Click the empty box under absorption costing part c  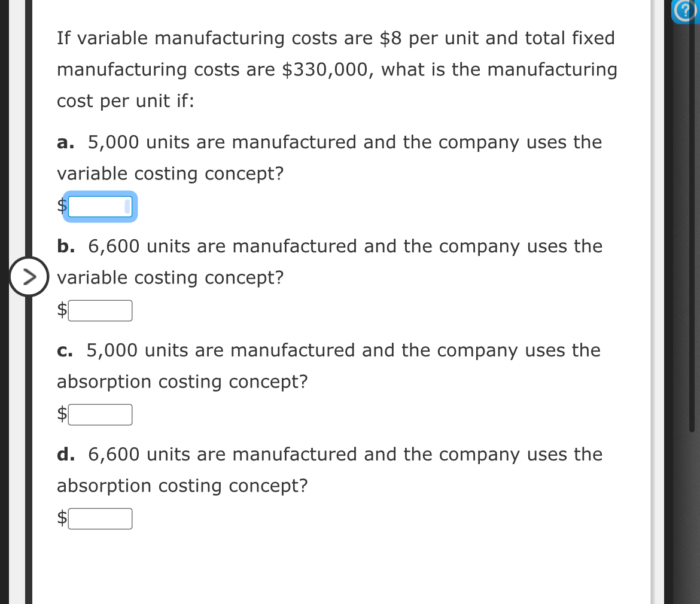[x=100, y=414]
